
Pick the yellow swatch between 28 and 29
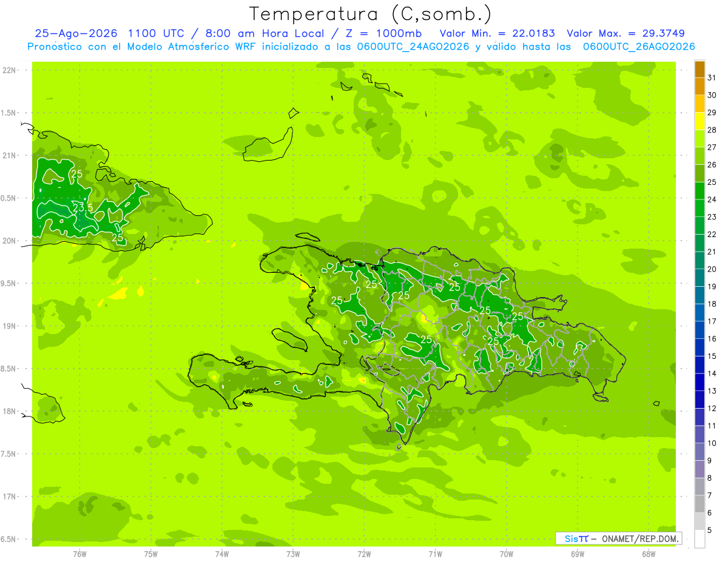(699, 121)
